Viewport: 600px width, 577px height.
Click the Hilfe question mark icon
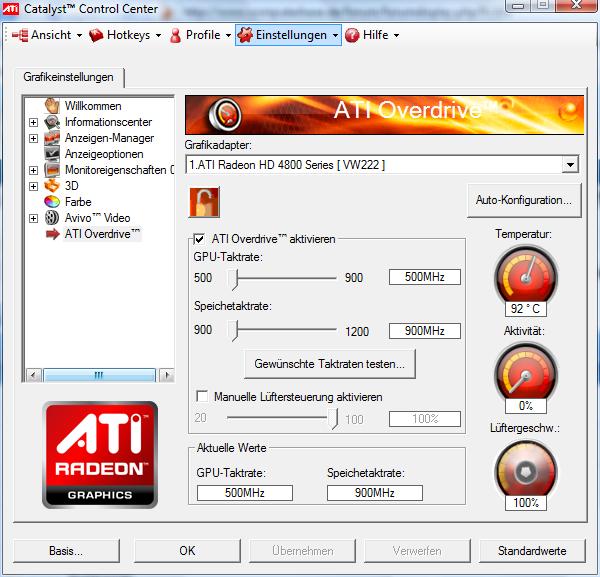(352, 35)
